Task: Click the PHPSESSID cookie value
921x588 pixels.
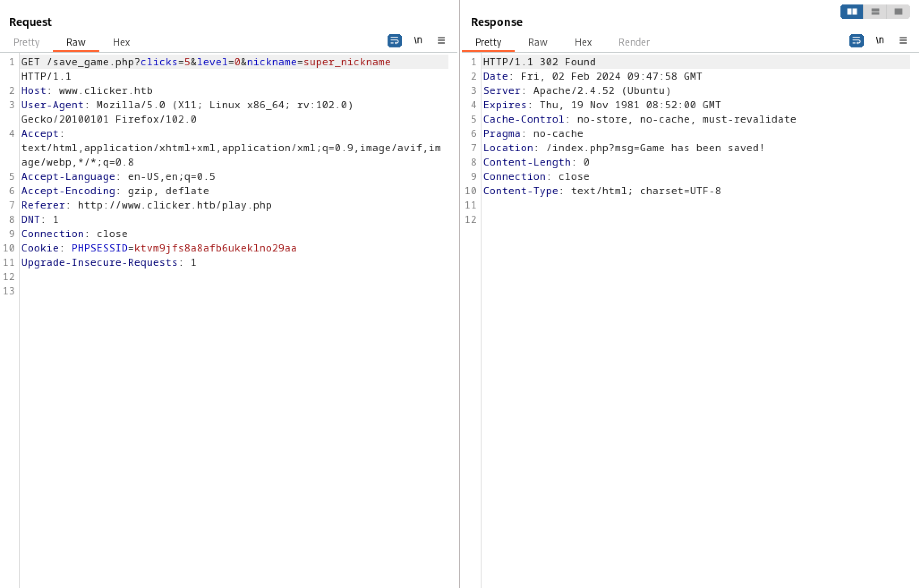Action: pyautogui.click(x=215, y=248)
